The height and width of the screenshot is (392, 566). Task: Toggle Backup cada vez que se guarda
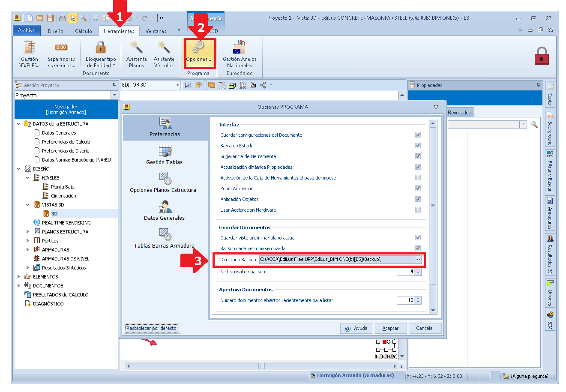coord(418,248)
